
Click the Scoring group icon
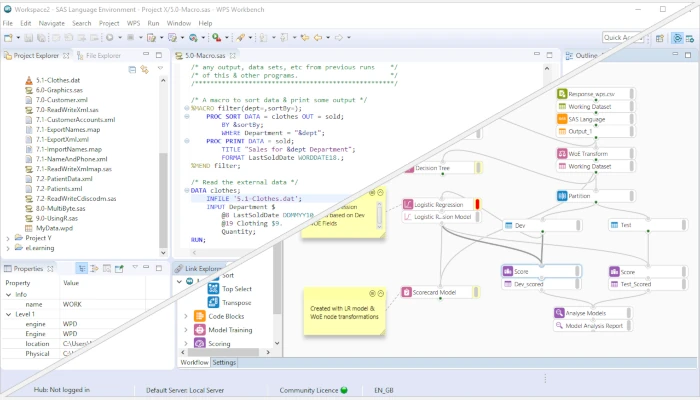coord(200,343)
